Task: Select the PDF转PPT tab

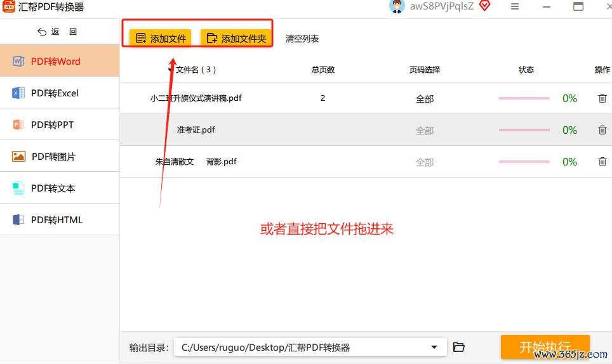Action: click(60, 125)
